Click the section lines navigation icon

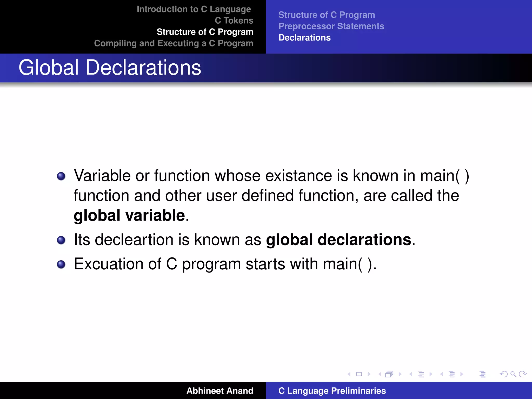coord(452,374)
